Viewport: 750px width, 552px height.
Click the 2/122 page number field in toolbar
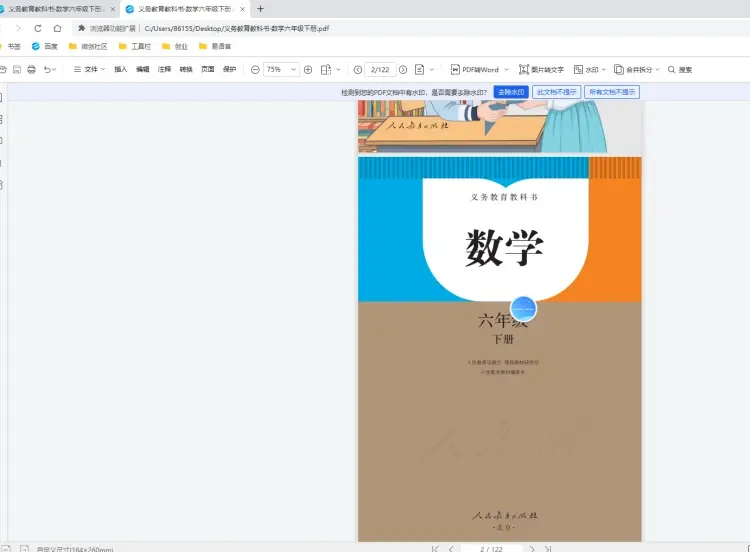[380, 70]
